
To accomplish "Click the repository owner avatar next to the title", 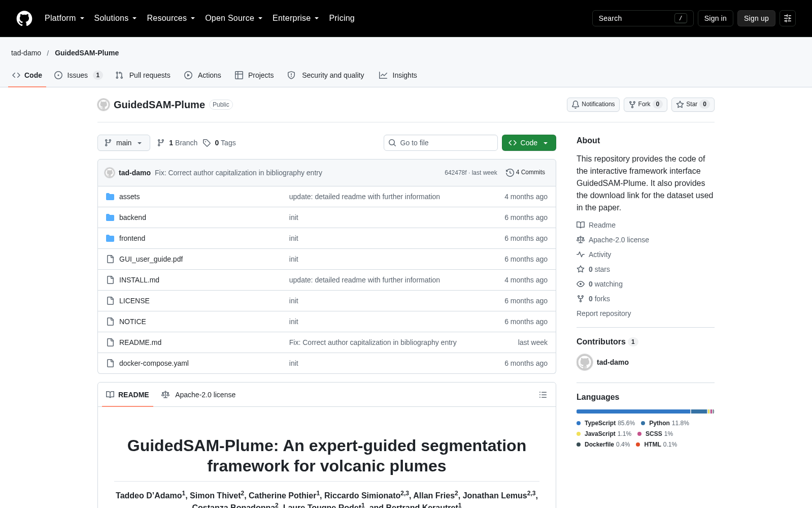I will (x=104, y=105).
